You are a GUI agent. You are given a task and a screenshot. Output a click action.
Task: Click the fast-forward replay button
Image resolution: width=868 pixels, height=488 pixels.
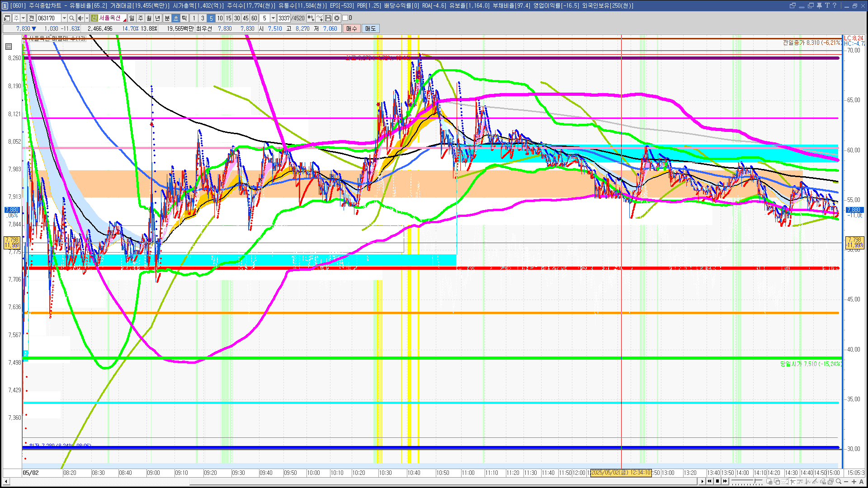click(725, 481)
